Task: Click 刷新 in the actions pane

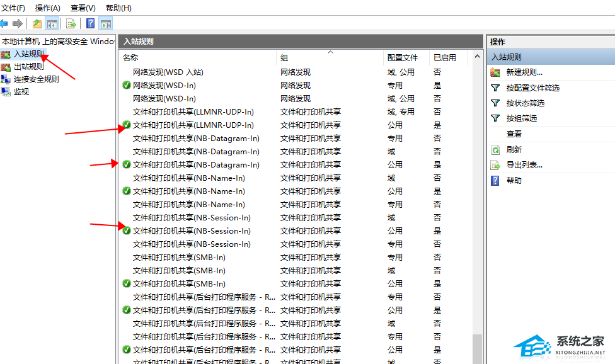Action: [x=514, y=149]
